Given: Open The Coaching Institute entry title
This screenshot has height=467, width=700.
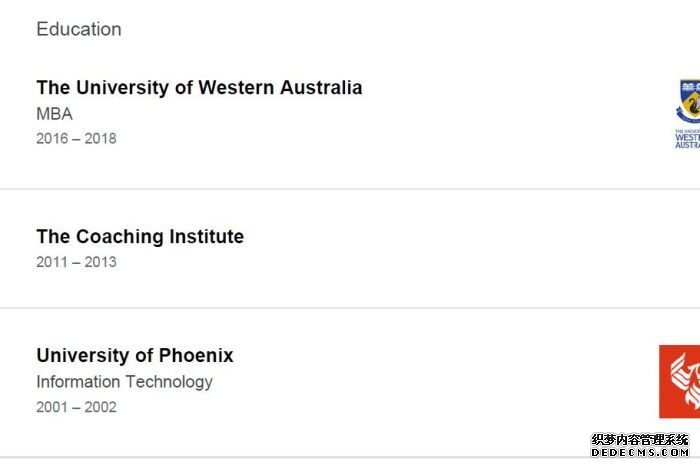Looking at the screenshot, I should click(x=140, y=237).
